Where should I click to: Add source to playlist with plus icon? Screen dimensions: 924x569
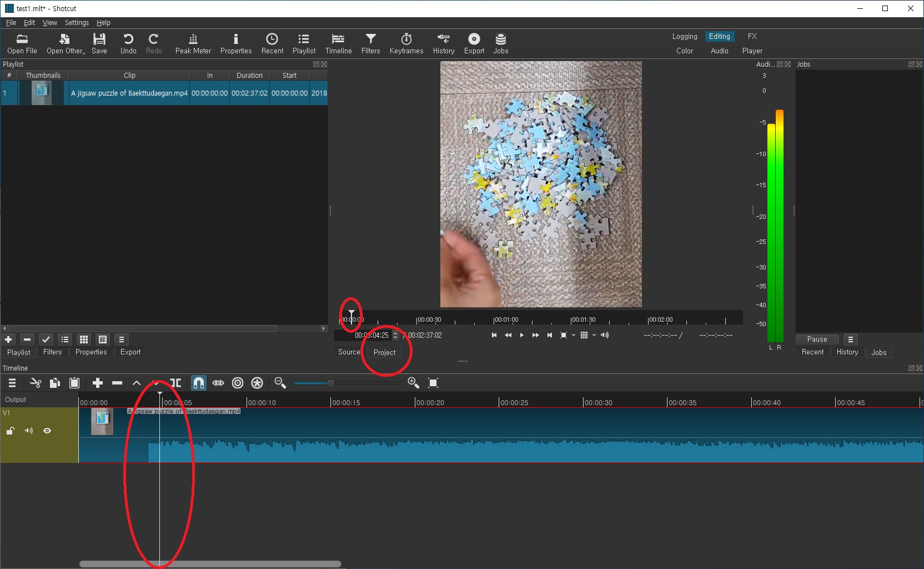pos(8,340)
